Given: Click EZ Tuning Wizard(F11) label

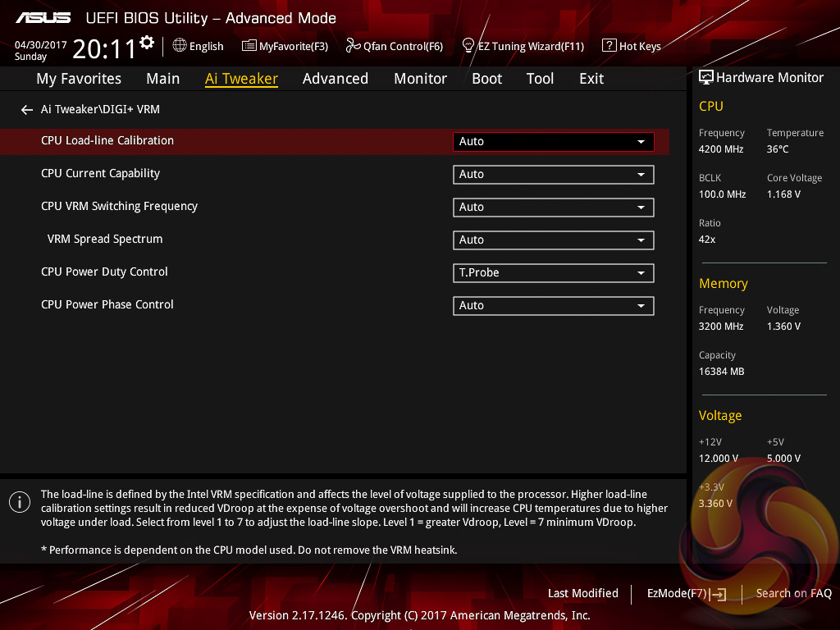Looking at the screenshot, I should 531,46.
